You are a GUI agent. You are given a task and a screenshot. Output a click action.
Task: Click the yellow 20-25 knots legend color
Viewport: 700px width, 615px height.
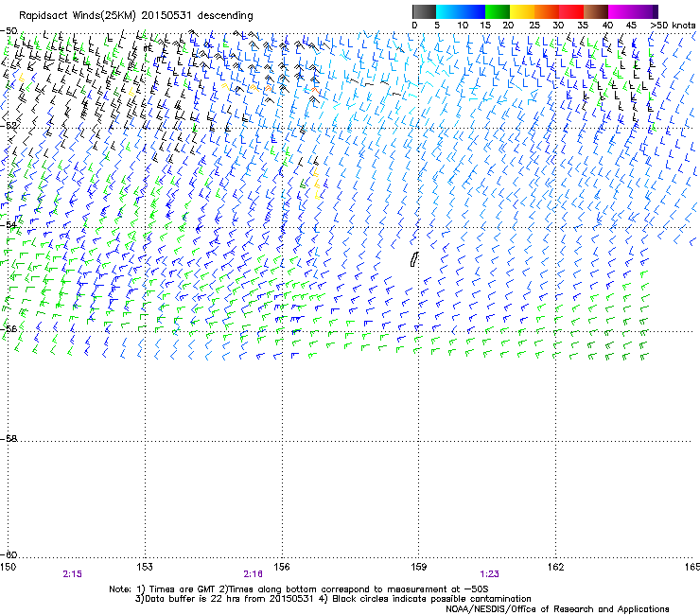pyautogui.click(x=522, y=11)
